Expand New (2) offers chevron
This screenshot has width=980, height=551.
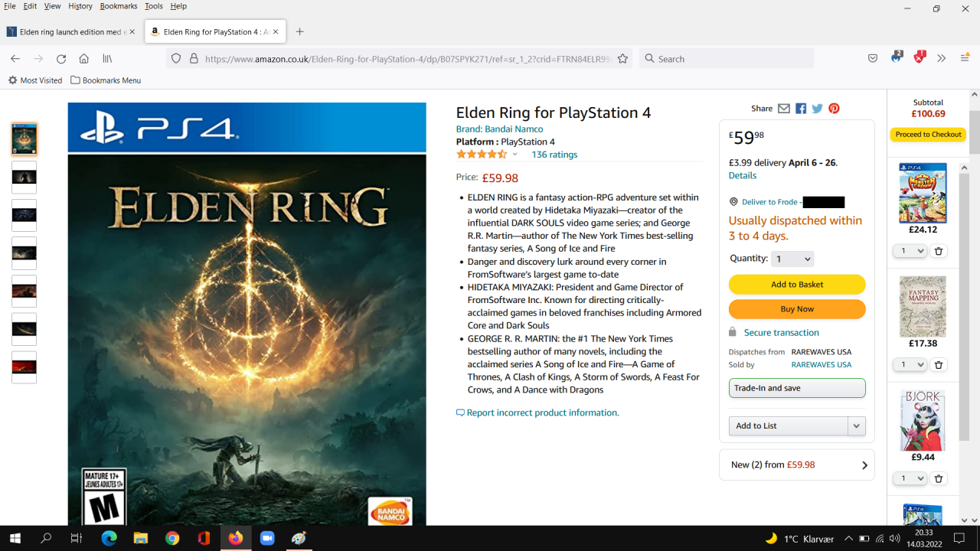864,465
